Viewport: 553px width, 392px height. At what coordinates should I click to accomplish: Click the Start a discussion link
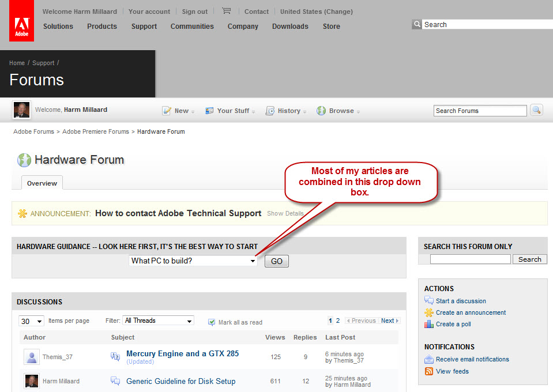coord(461,301)
